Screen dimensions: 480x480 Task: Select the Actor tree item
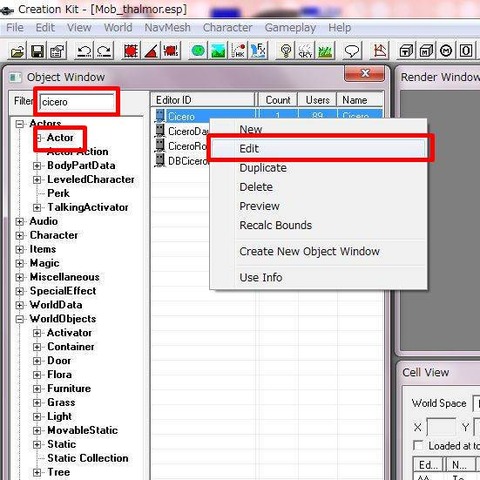click(60, 137)
